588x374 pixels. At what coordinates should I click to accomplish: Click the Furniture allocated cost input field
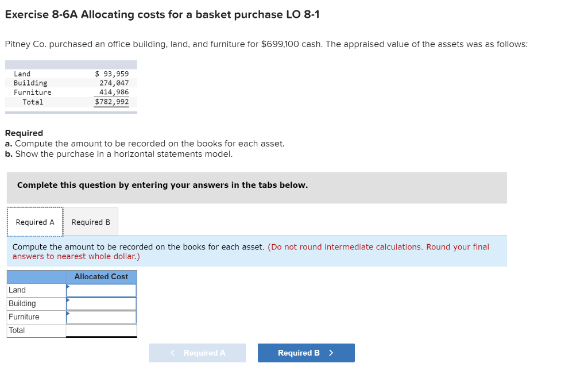pyautogui.click(x=102, y=317)
